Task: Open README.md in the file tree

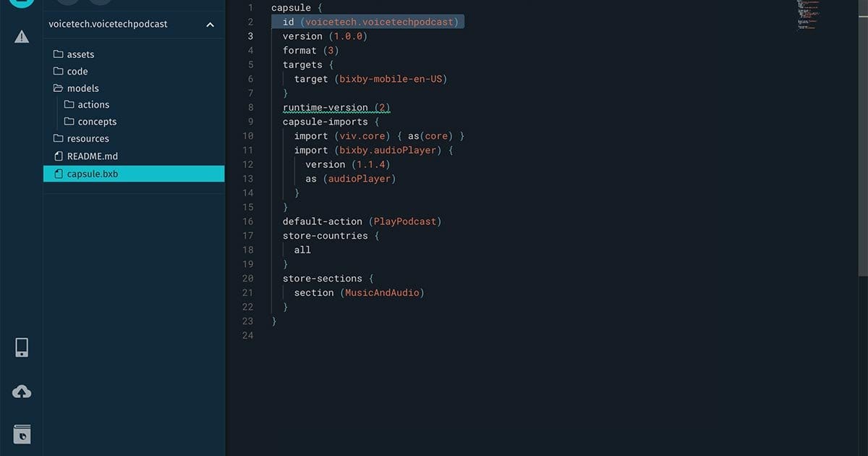Action: point(92,156)
